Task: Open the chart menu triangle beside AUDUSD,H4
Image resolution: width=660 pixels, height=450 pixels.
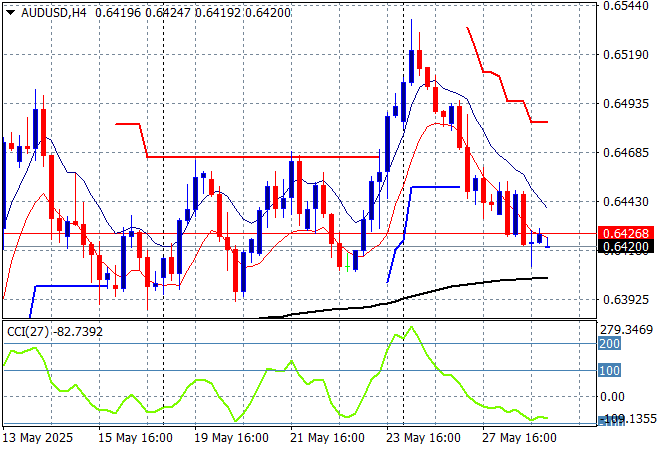Action: tap(9, 10)
